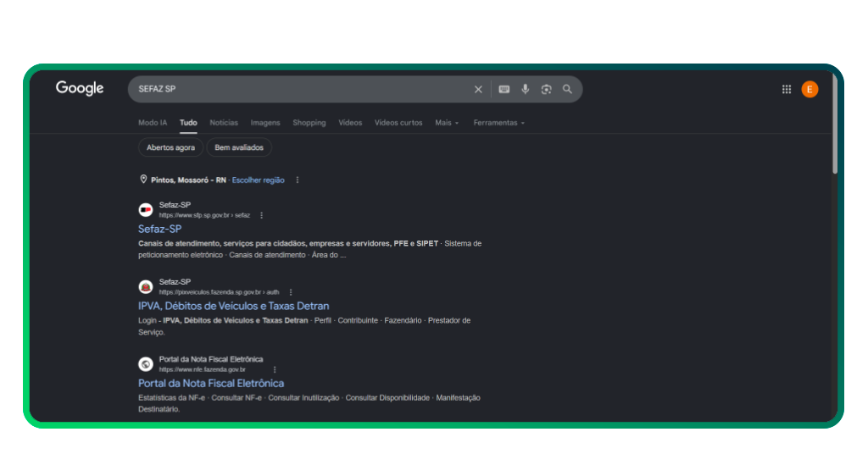Open the three-dot menu next to pixveiculos.fazenda.sp.gov.br

pyautogui.click(x=291, y=292)
